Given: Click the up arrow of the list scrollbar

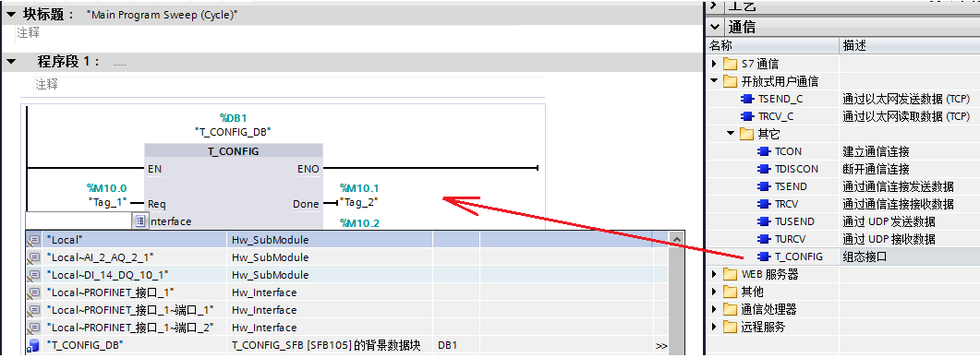Looking at the screenshot, I should [676, 238].
